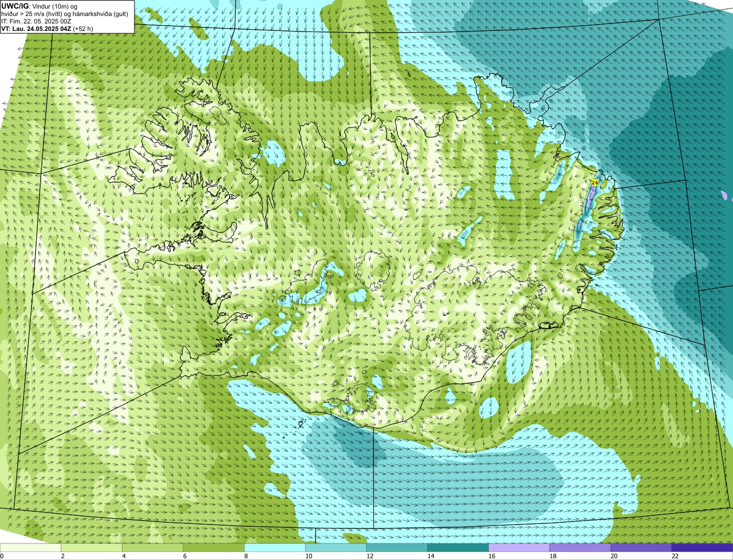Click the 20–22 m/s legend swatch
The height and width of the screenshot is (560, 733).
click(x=641, y=547)
